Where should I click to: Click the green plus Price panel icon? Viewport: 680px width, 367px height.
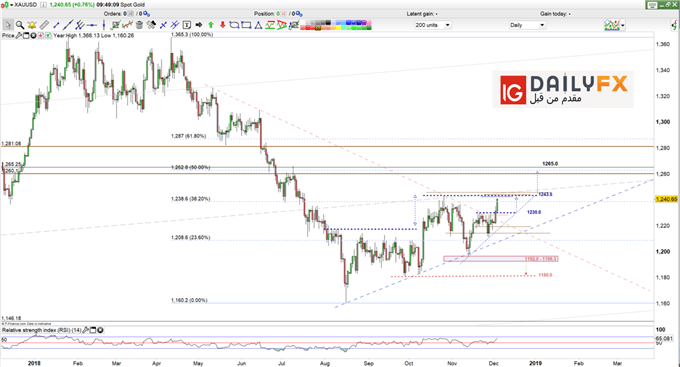tap(48, 36)
